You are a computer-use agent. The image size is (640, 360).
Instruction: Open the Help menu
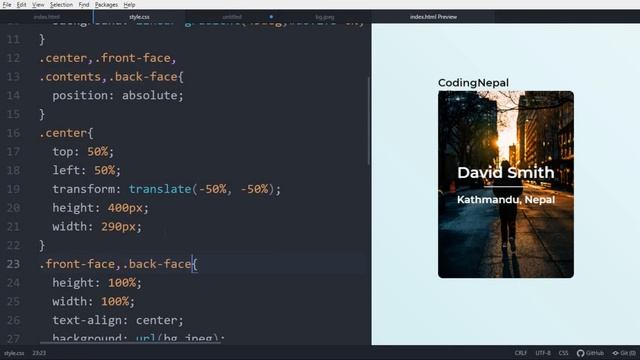129,5
